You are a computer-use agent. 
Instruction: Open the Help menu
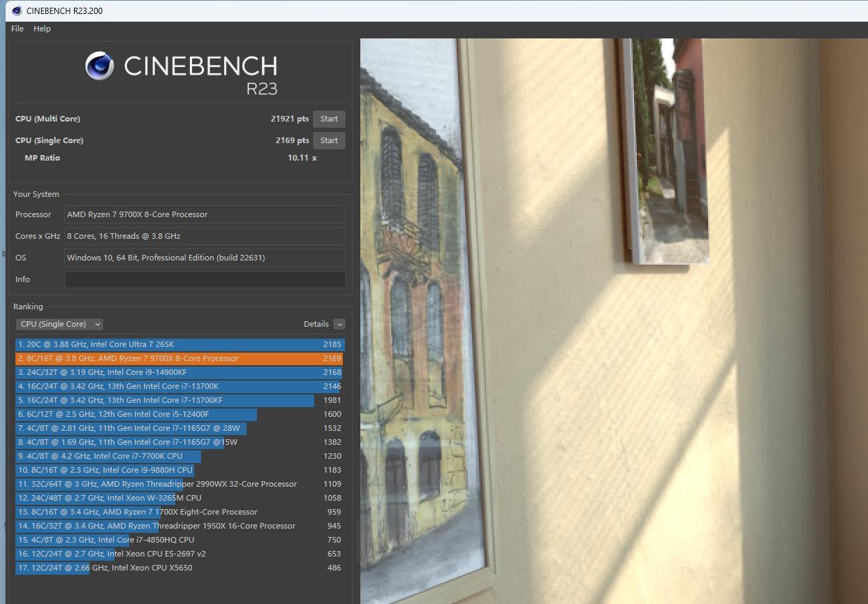(x=42, y=29)
